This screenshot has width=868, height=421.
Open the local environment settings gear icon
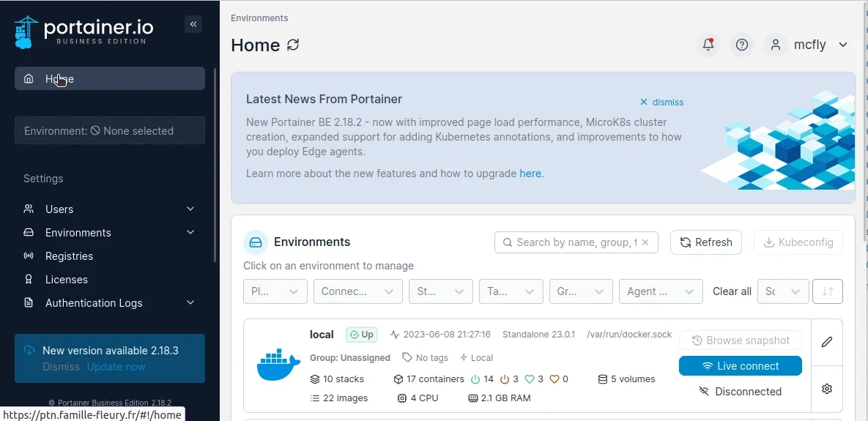[827, 389]
